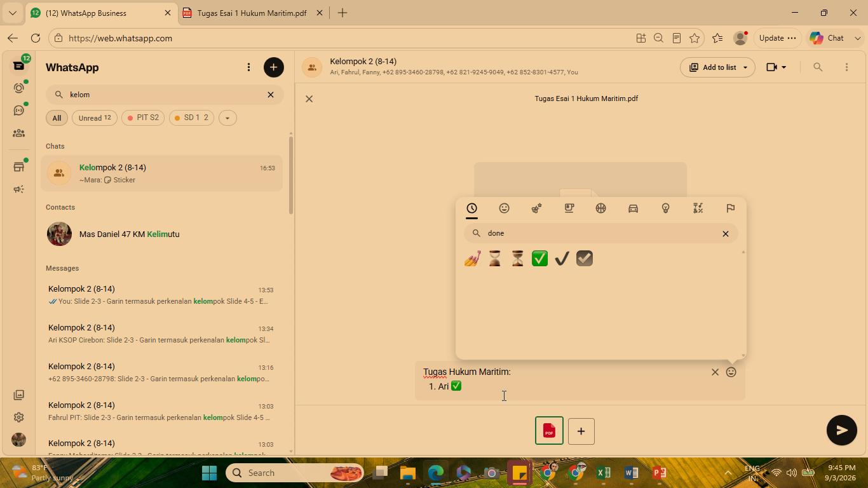
Task: Expand more chat filter options chevron
Action: pyautogui.click(x=227, y=118)
